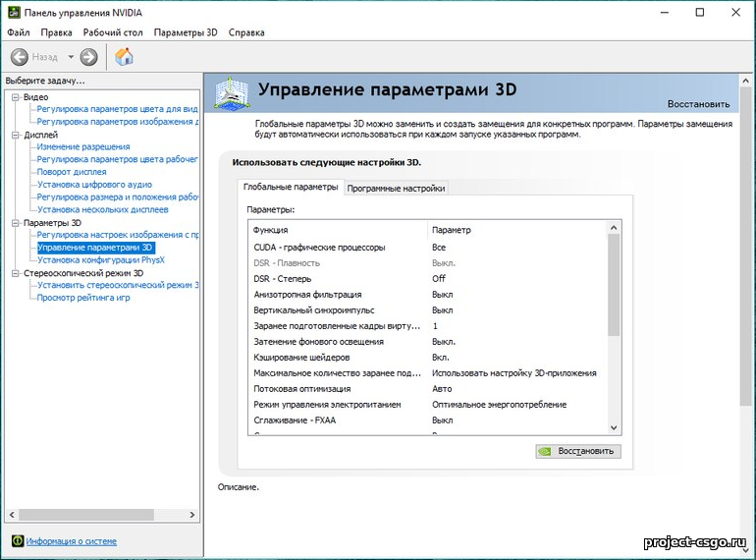Click task tree scroll left arrow
The height and width of the screenshot is (560, 756).
[x=12, y=515]
